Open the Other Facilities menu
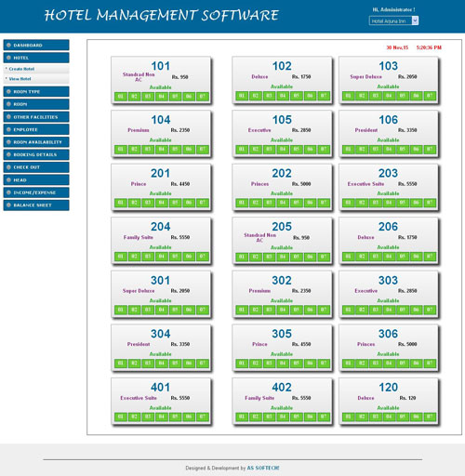 click(x=36, y=117)
